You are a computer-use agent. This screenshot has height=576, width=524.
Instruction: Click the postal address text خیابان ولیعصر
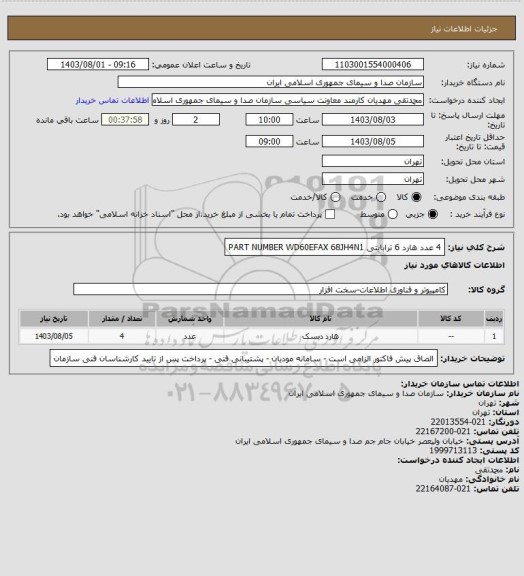point(349,441)
